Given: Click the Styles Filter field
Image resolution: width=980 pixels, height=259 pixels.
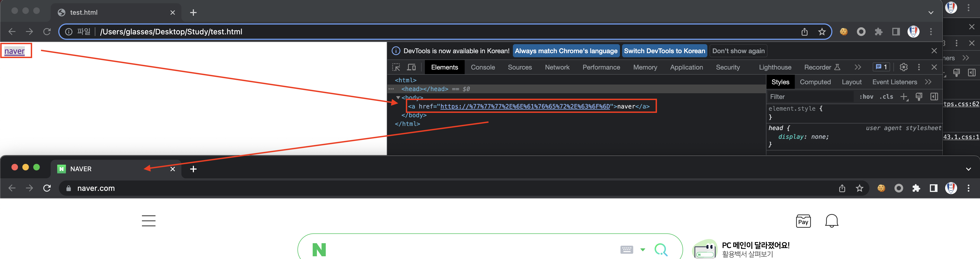Looking at the screenshot, I should click(810, 97).
